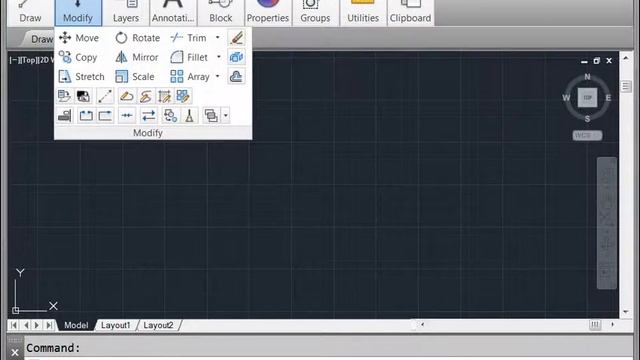
Task: Go to previous layout tab arrow
Action: click(26, 325)
